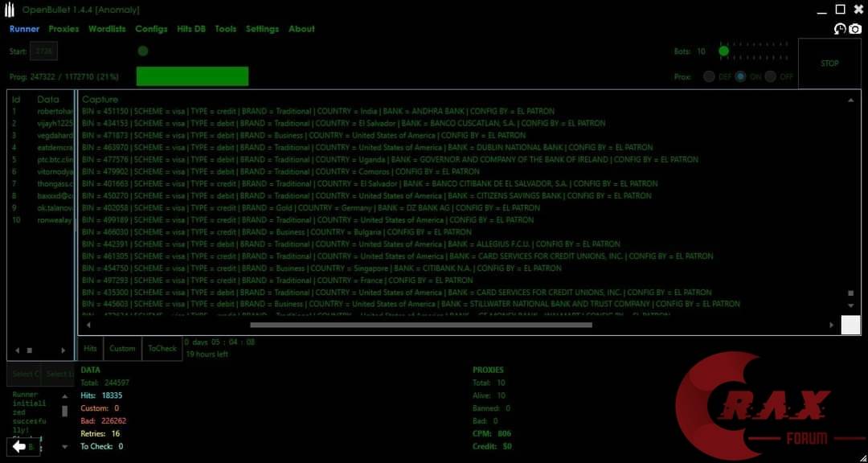This screenshot has height=463, width=868.
Task: Click Capture panel scroll-down arrow
Action: tap(851, 305)
